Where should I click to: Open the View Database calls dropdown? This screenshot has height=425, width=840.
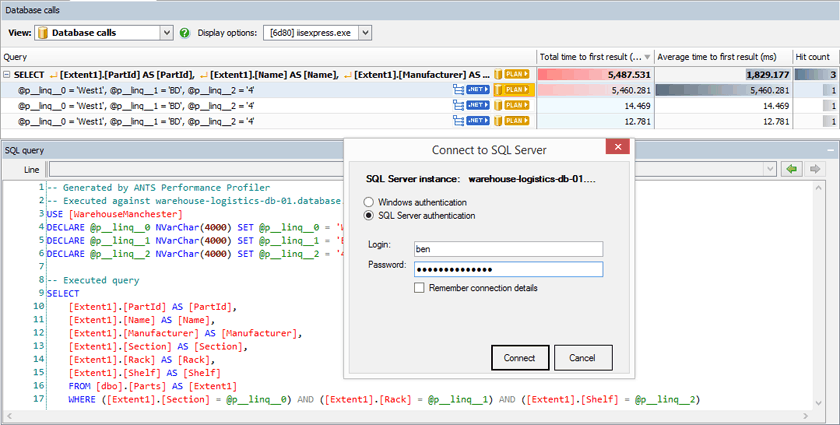167,33
